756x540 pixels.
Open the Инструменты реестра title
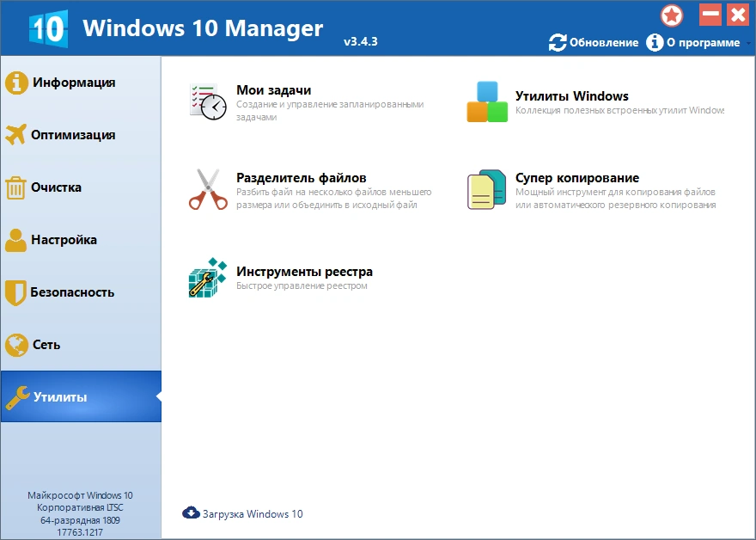tap(304, 272)
